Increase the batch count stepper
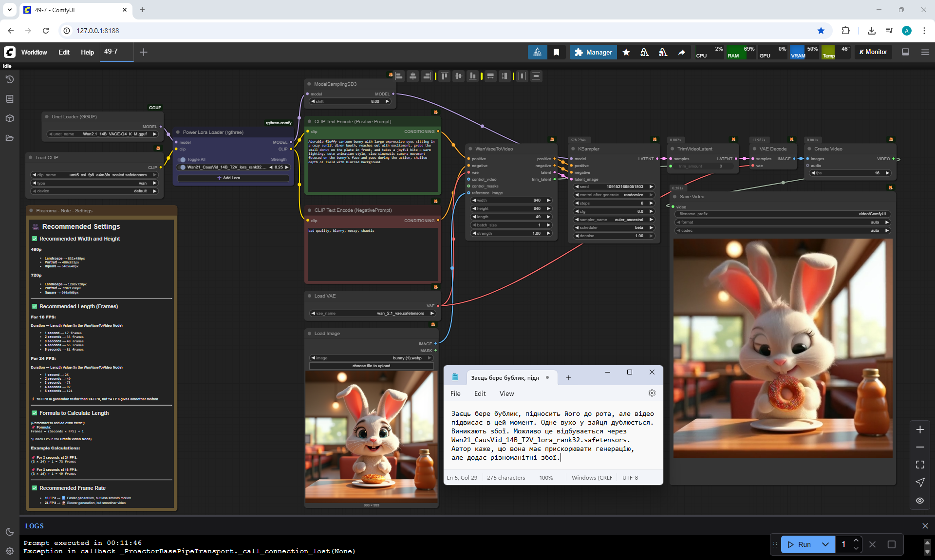935x560 pixels. (x=856, y=541)
